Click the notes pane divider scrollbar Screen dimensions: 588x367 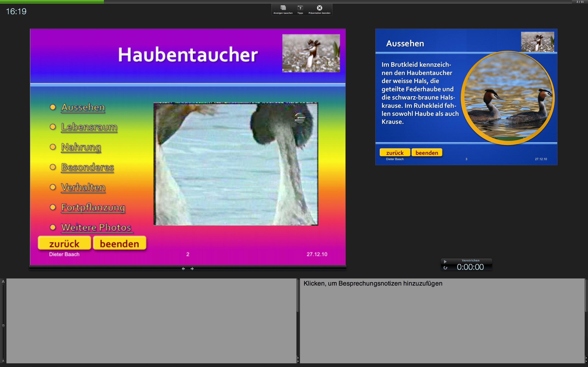[298, 296]
